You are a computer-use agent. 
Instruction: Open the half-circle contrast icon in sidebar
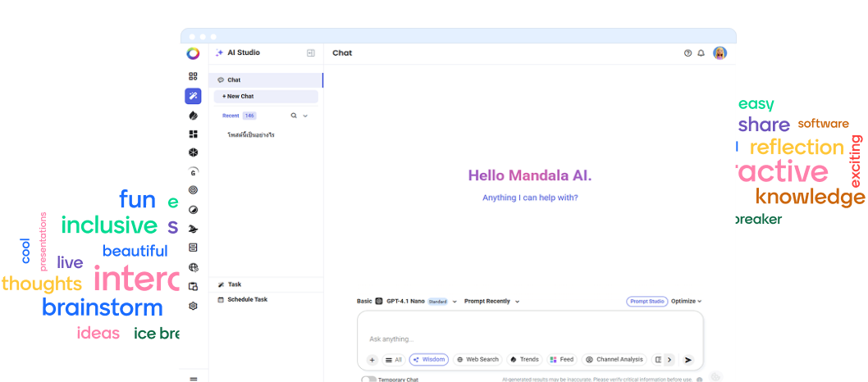[x=193, y=210]
